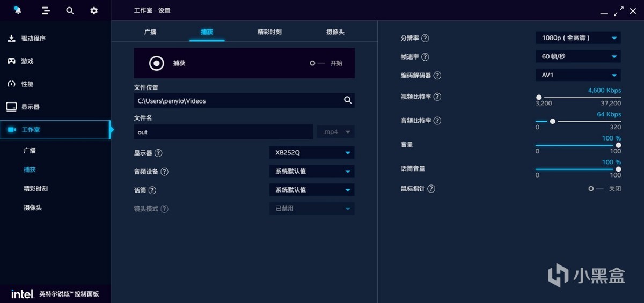The height and width of the screenshot is (303, 644).
Task: Open the 编码解码器 AV1 dropdown
Action: [x=578, y=75]
